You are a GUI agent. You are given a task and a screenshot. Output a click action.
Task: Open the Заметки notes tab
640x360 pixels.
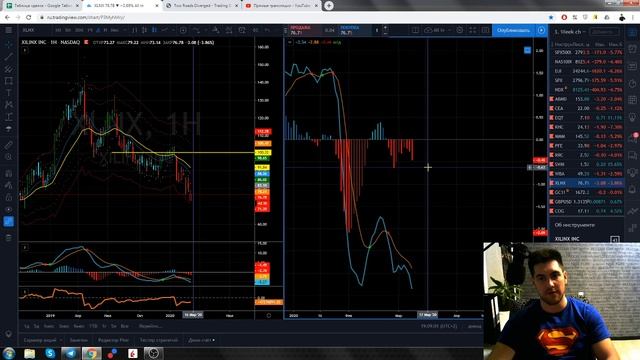coord(78,340)
